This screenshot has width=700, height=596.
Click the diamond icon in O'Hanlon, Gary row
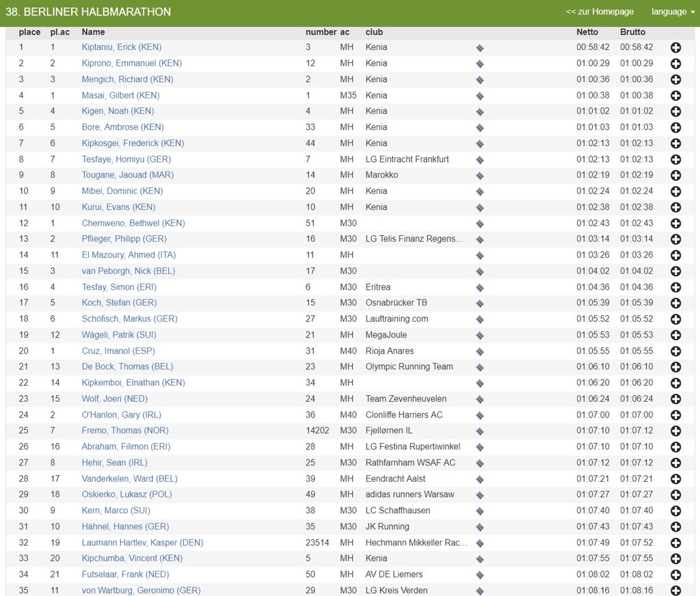click(480, 416)
